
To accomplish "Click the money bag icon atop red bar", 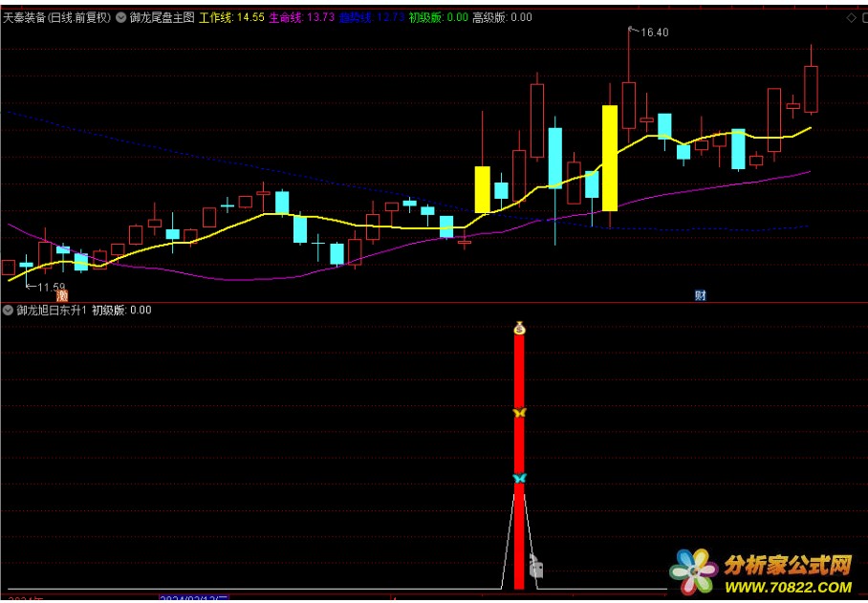I will click(519, 328).
